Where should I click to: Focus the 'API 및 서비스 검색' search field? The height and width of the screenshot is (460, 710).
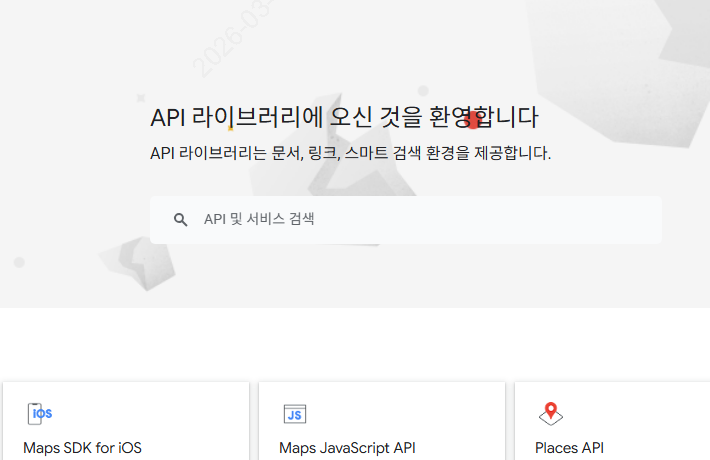pyautogui.click(x=406, y=220)
